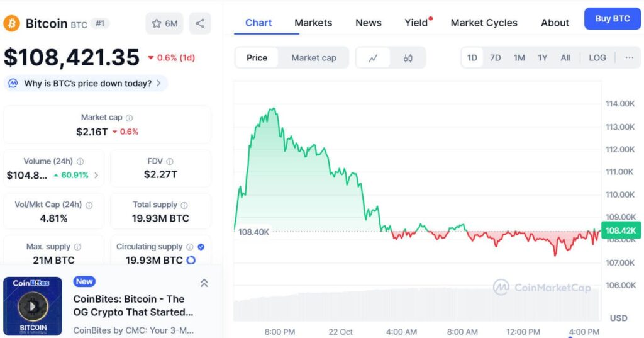Screen dimensions: 644x338
Task: Open 'Why is BTC's price down today?'
Action: point(87,83)
